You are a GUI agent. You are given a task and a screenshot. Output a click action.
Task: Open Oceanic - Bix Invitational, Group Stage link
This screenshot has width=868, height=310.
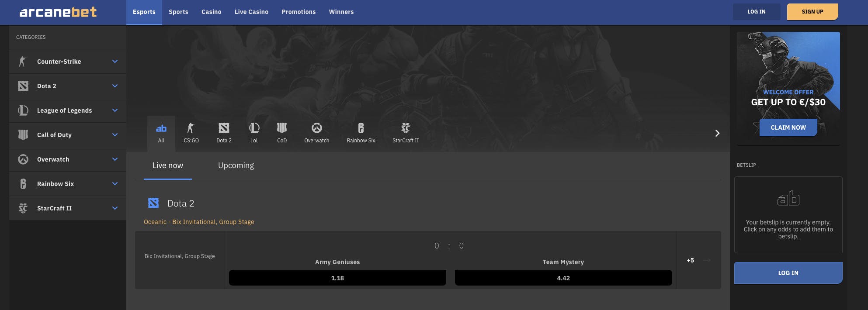click(199, 222)
